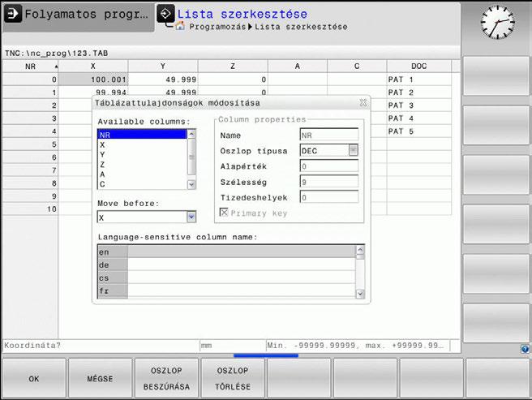Select the first 49.999 Y cell
532x400 pixels.
tap(163, 80)
